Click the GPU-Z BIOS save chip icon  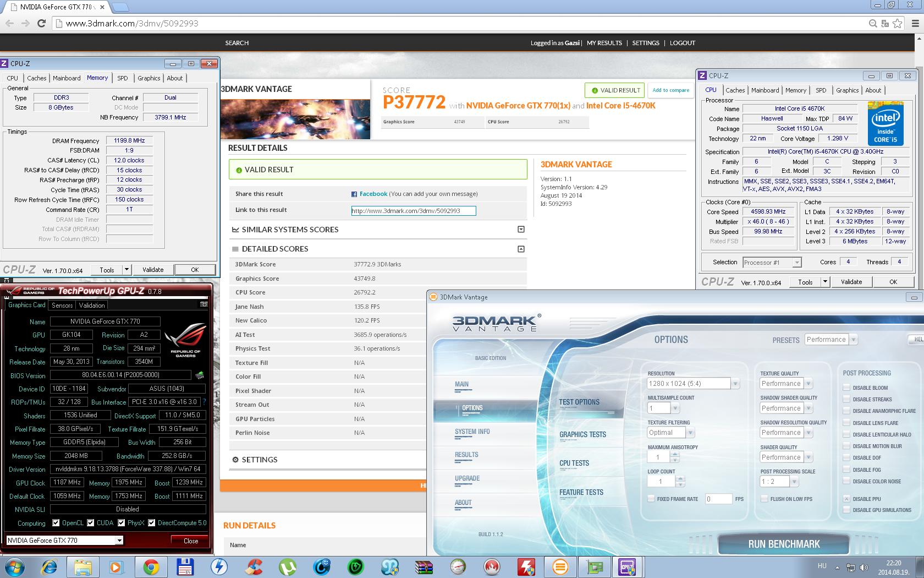click(200, 375)
